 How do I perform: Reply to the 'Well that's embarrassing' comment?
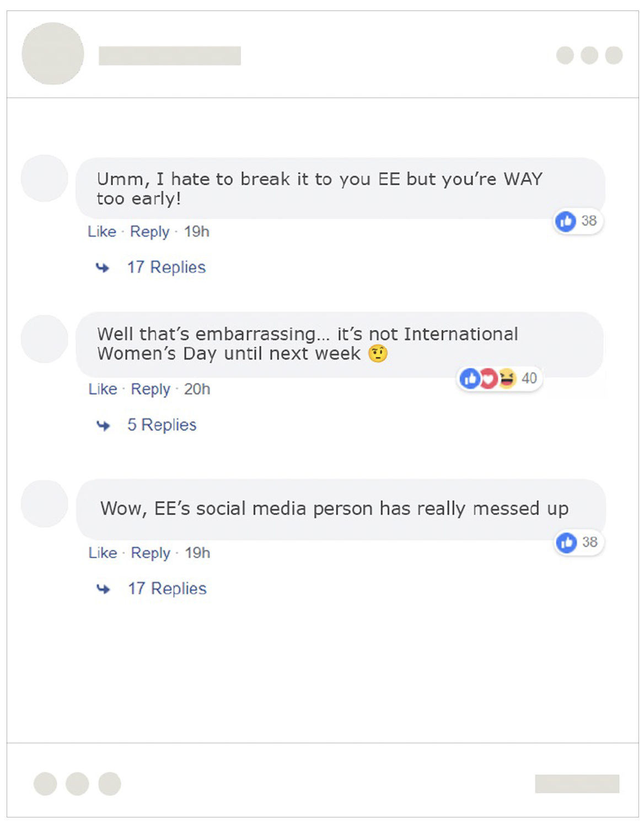(150, 389)
